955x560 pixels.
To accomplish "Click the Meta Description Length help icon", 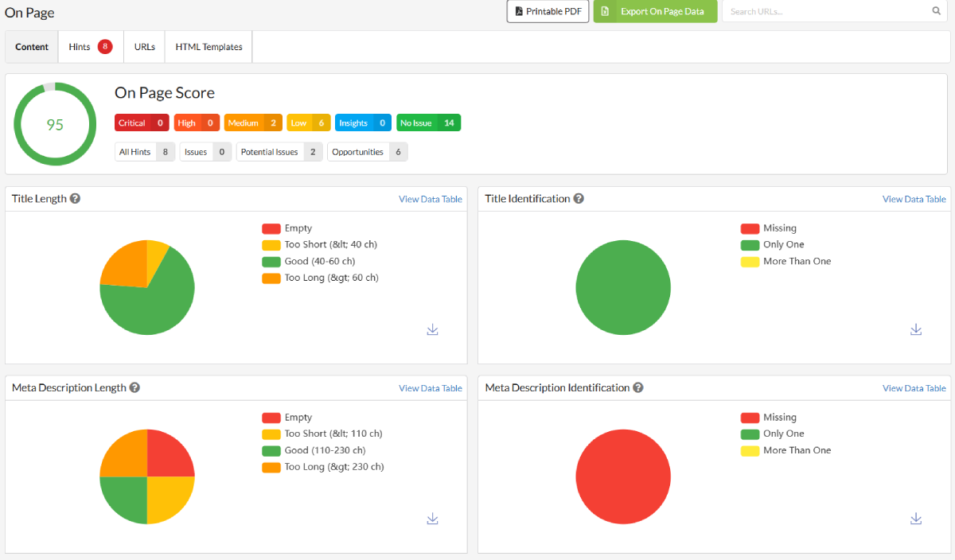I will [134, 387].
